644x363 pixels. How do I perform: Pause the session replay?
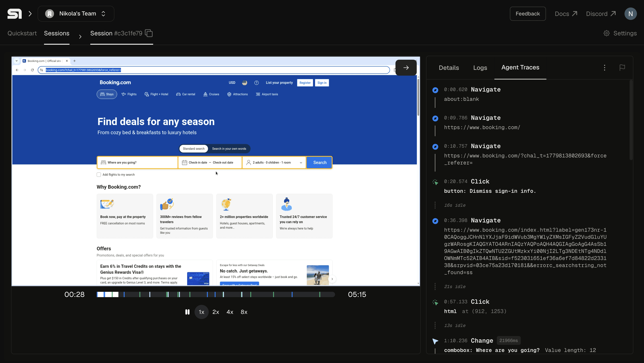(187, 312)
